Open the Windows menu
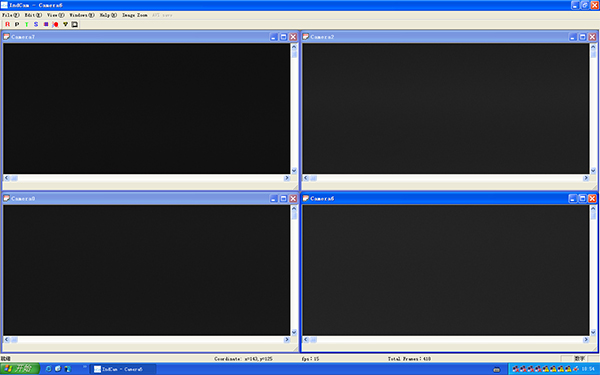The height and width of the screenshot is (375, 600). 82,15
